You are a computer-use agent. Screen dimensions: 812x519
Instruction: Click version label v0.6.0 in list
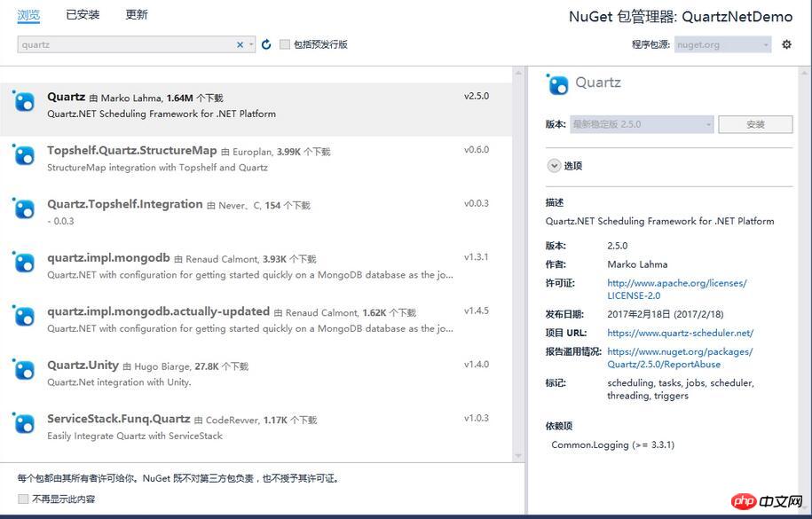pos(477,150)
